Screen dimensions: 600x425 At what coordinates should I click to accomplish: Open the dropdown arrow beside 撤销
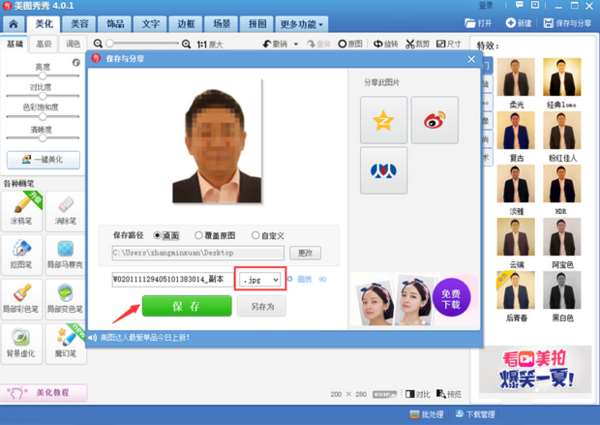296,44
